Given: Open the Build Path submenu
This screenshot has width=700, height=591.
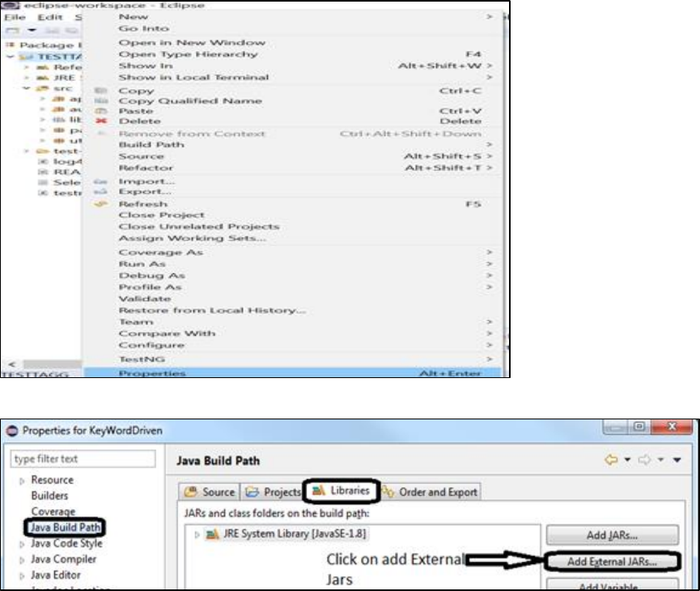Looking at the screenshot, I should pos(293,145).
